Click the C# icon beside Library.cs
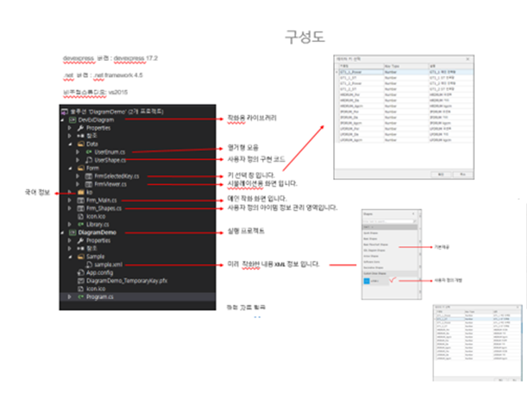 coord(81,225)
